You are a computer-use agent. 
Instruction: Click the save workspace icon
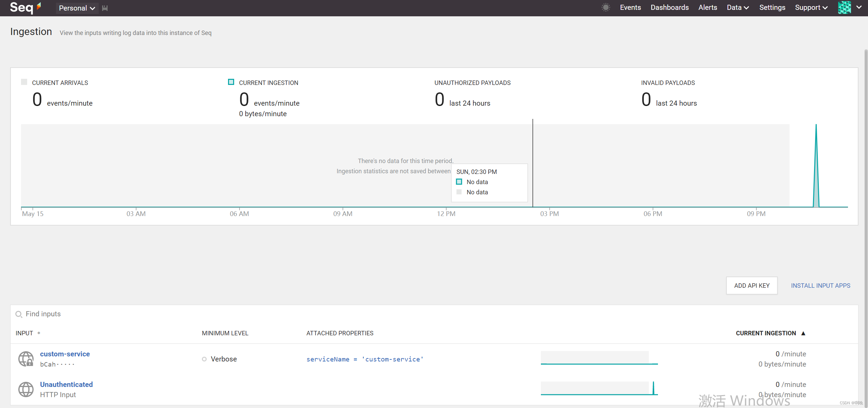point(105,8)
